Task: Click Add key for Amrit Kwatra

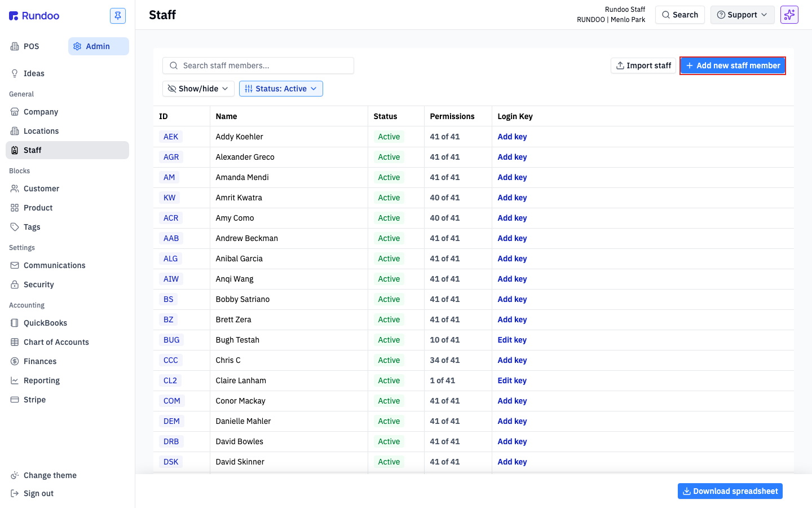Action: tap(512, 198)
